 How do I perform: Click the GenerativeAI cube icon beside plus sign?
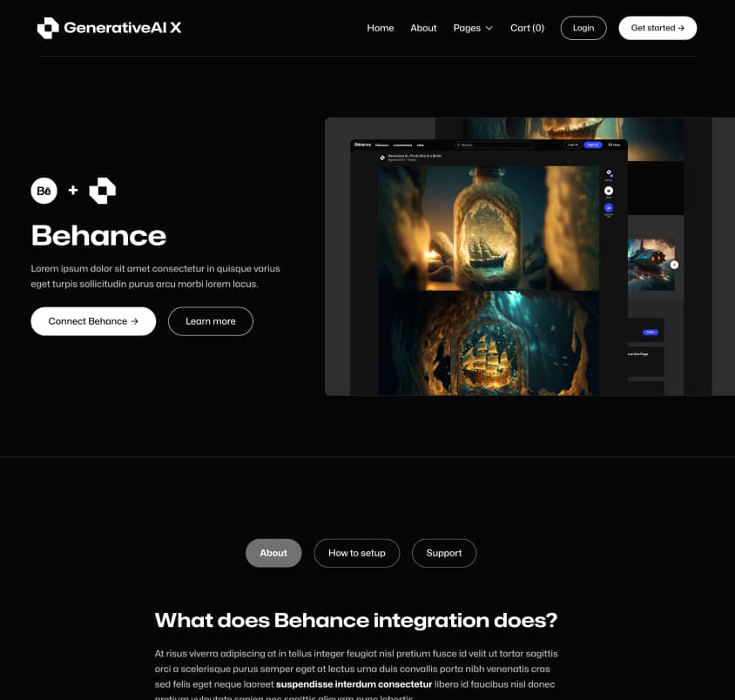coord(102,191)
